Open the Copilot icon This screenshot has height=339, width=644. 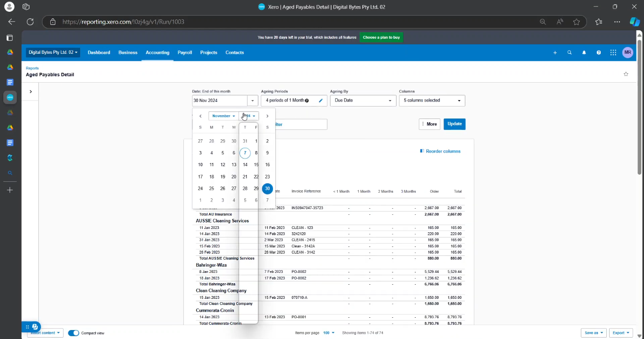635,22
